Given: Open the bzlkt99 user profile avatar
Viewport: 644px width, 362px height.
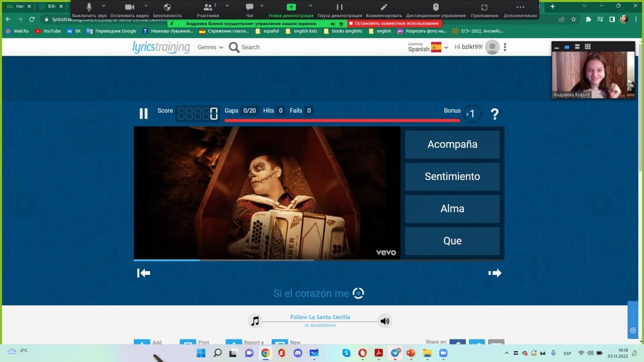Looking at the screenshot, I should point(492,47).
